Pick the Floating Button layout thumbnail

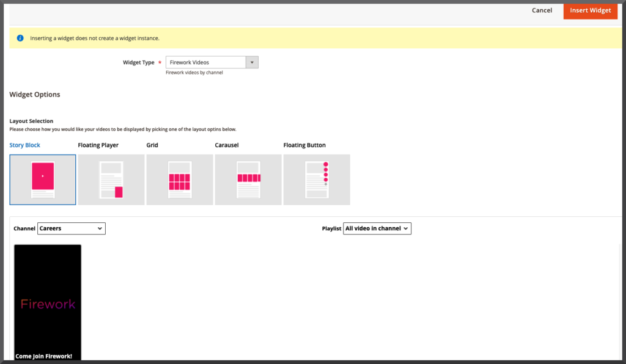pos(317,180)
